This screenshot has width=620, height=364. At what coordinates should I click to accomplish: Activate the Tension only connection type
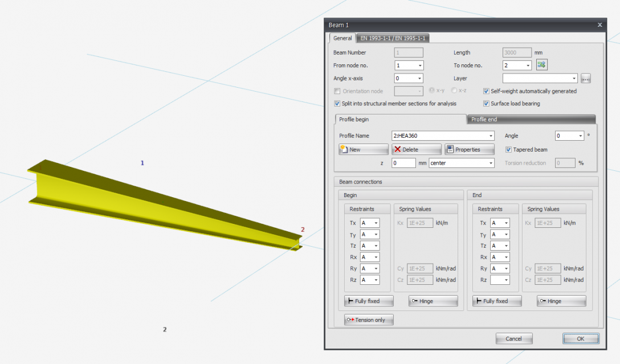(x=368, y=320)
